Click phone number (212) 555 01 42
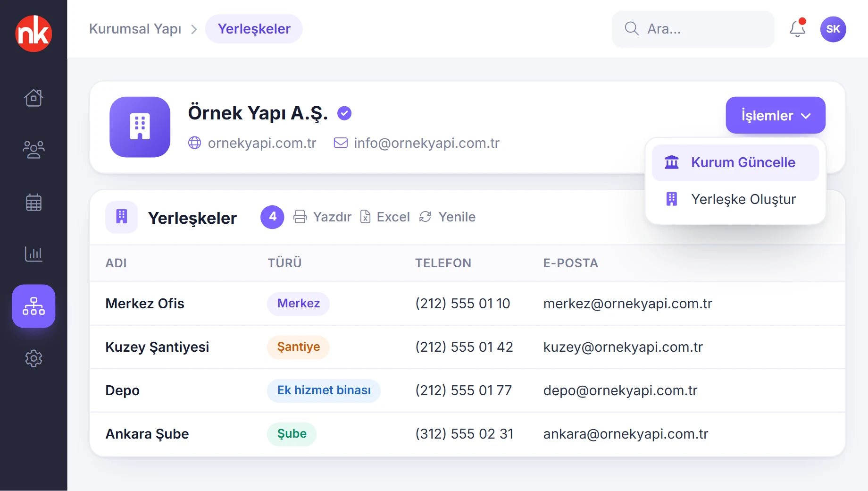Image resolution: width=868 pixels, height=491 pixels. point(464,347)
